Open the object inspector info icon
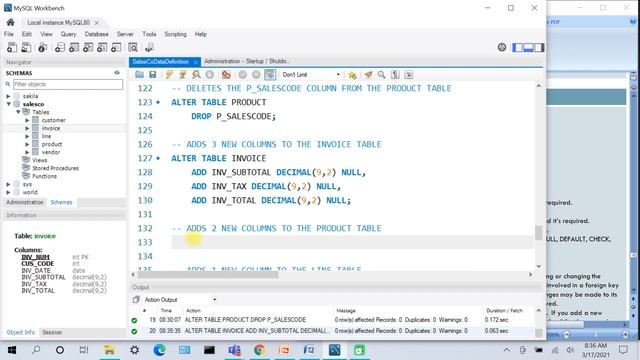Screen dimensions: 640x360 [x=42, y=47]
